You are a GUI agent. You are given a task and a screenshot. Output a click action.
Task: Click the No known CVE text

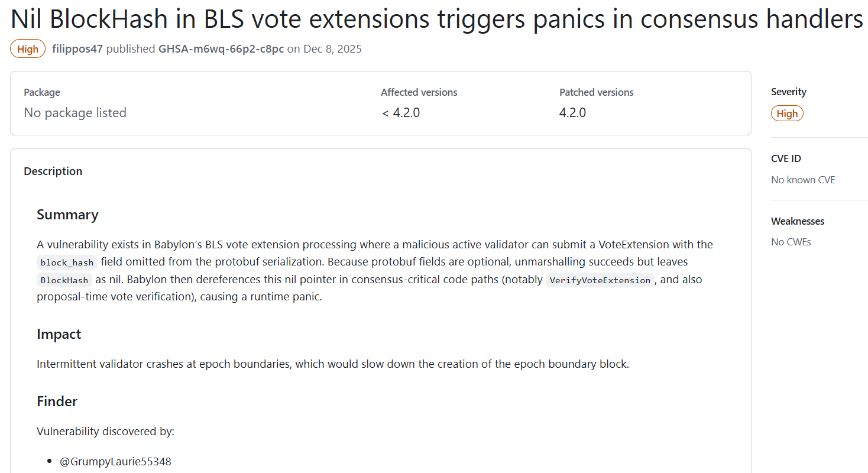[x=803, y=179]
